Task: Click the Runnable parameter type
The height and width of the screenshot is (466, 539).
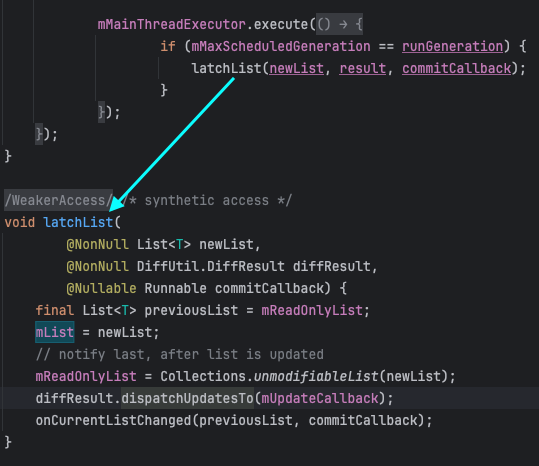Action: click(x=175, y=288)
